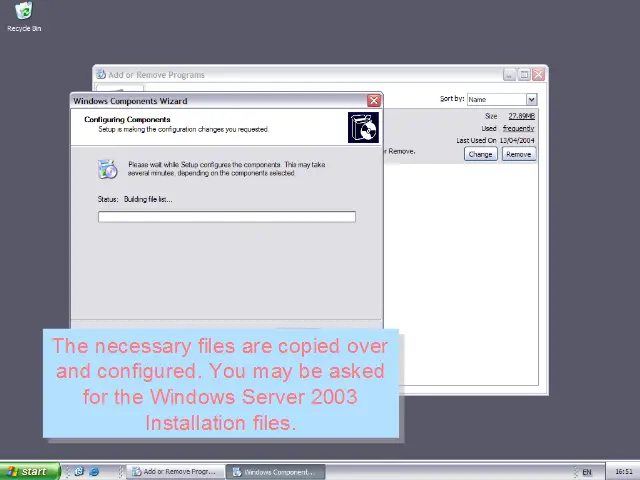Open the Recycle Bin desktop icon
The width and height of the screenshot is (640, 480).
[23, 13]
